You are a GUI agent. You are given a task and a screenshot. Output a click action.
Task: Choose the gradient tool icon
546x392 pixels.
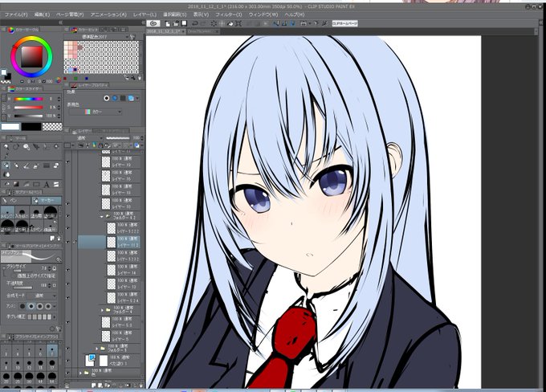16,184
